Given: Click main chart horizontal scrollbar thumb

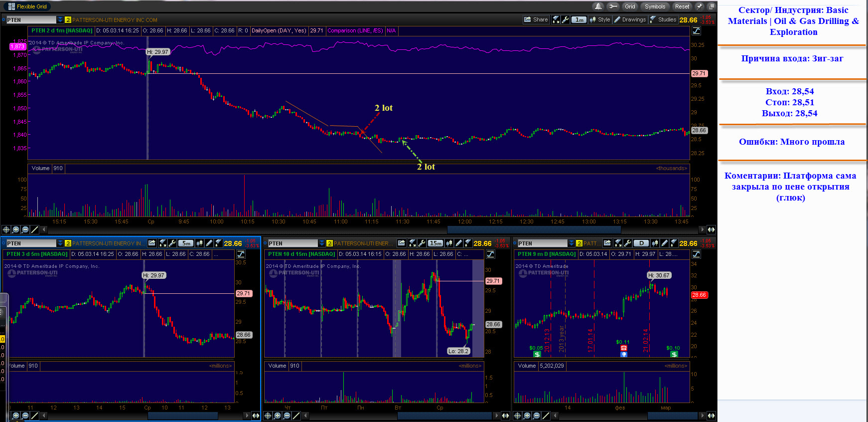Looking at the screenshot, I should pyautogui.click(x=534, y=229).
